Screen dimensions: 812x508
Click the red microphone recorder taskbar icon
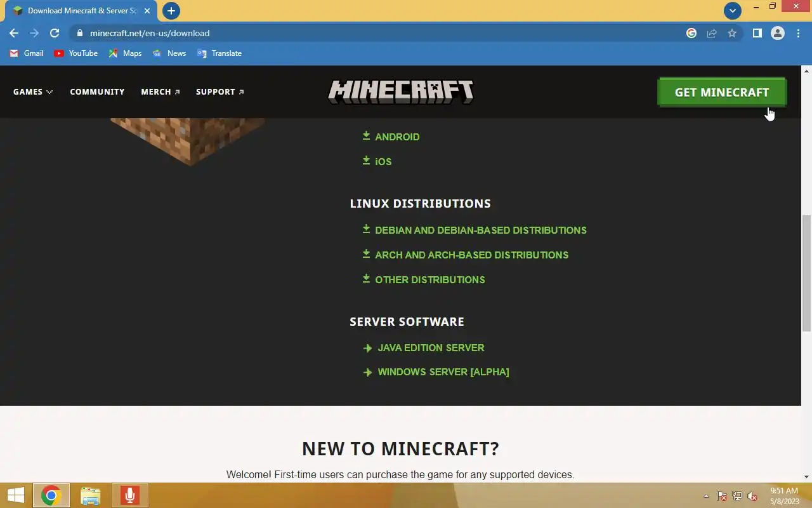(130, 495)
